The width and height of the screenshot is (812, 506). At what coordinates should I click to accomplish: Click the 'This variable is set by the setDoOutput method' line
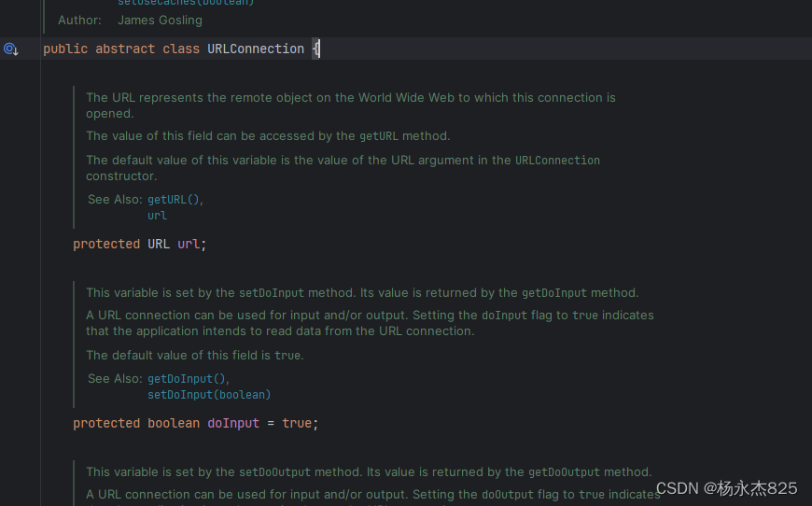click(369, 471)
